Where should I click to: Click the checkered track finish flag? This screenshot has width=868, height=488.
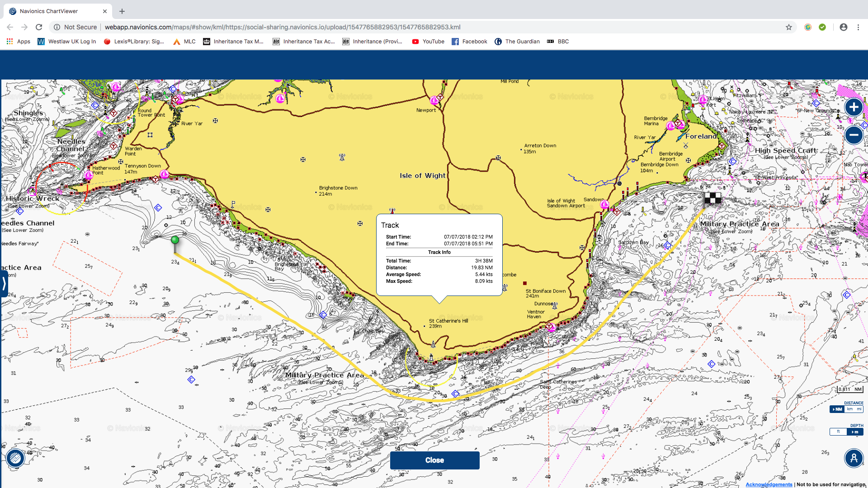[x=712, y=198]
